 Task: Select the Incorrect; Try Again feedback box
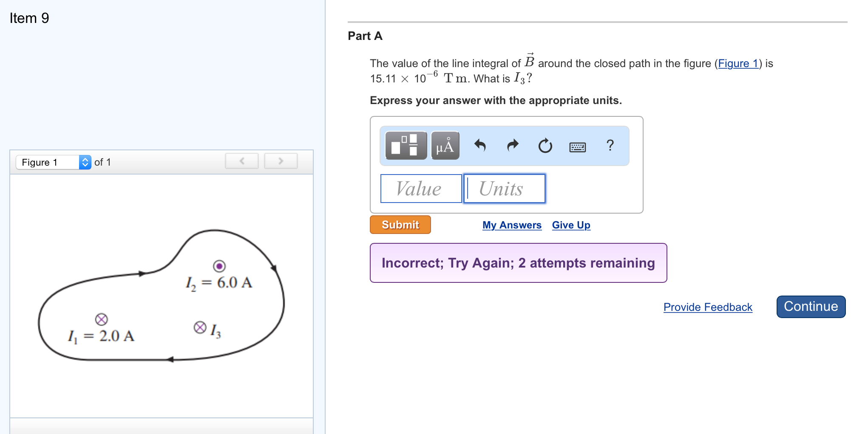518,263
